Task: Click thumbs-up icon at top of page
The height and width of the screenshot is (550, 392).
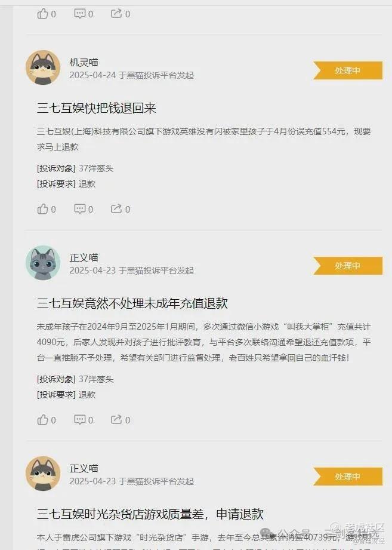Action: [42, 14]
